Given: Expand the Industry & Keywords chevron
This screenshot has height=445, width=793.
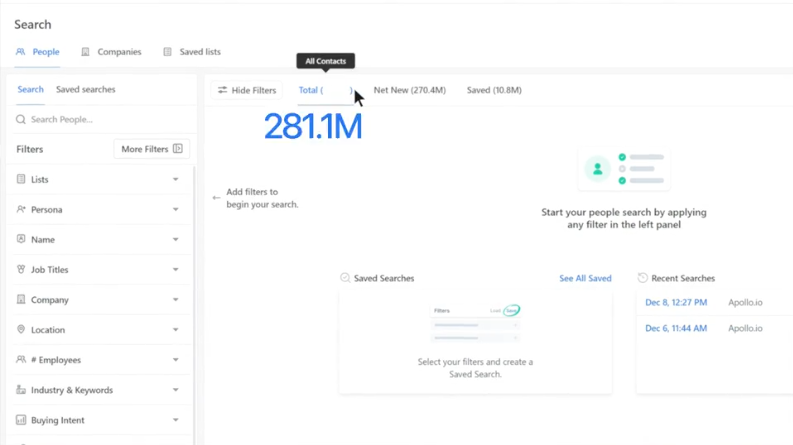Looking at the screenshot, I should (x=175, y=390).
